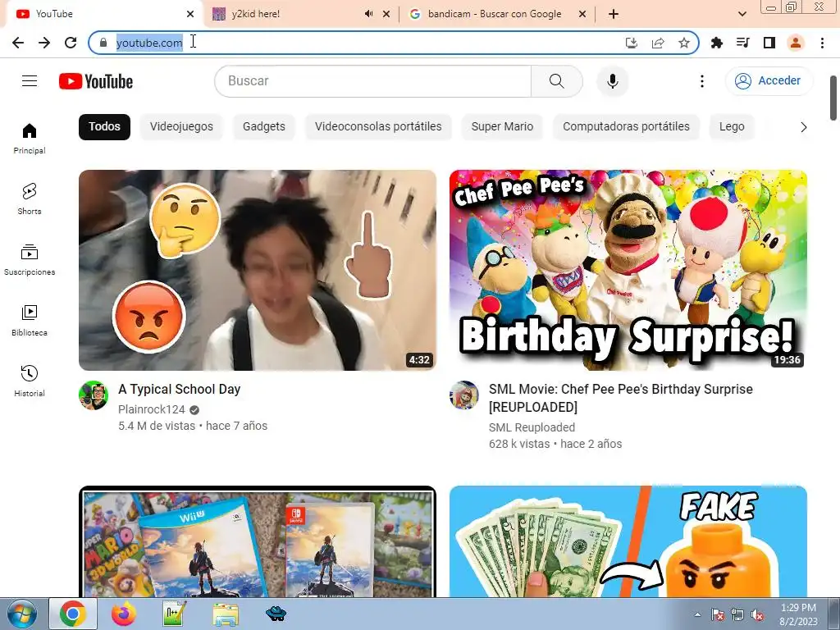This screenshot has height=630, width=840.
Task: Open the taskbar clock and date
Action: (x=798, y=614)
